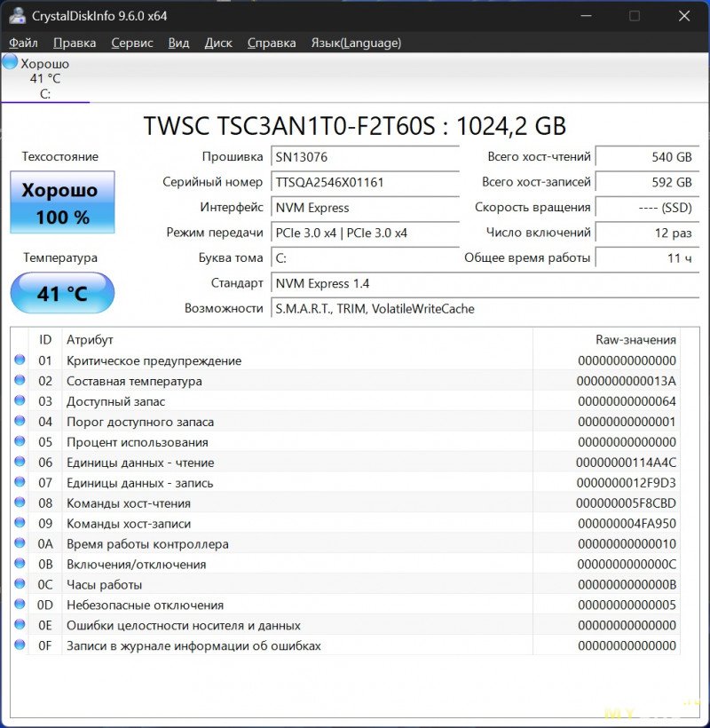Click the standard field NVM Express 1.4
710x728 pixels.
(485, 283)
